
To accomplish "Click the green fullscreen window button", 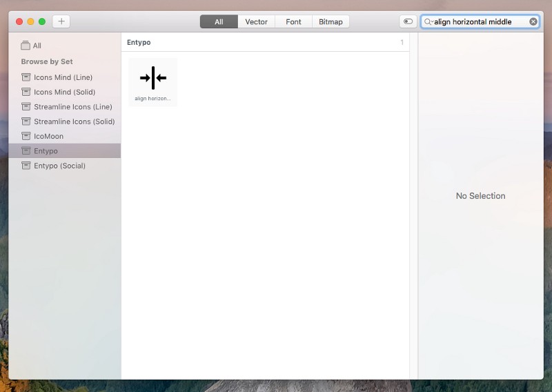I will [42, 21].
